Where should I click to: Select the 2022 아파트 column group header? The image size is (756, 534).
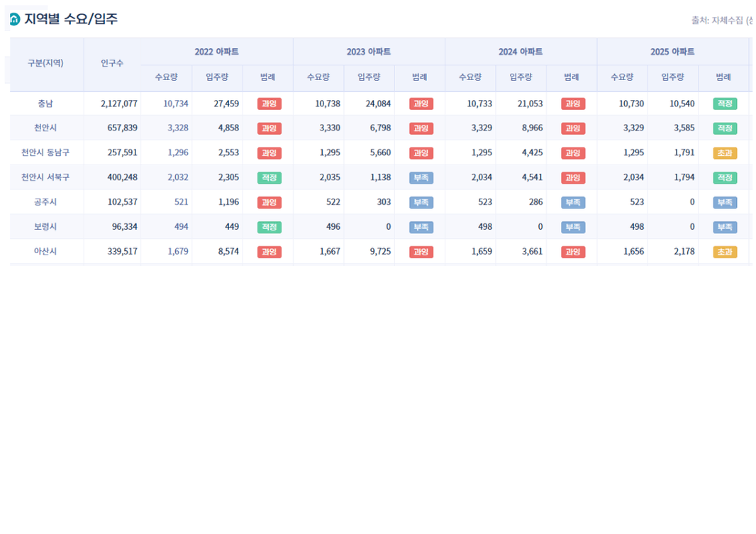coord(216,52)
